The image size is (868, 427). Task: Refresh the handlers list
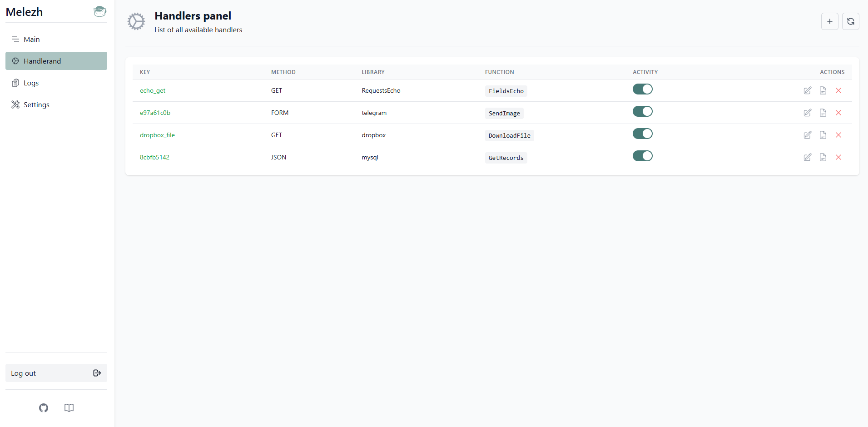(850, 21)
